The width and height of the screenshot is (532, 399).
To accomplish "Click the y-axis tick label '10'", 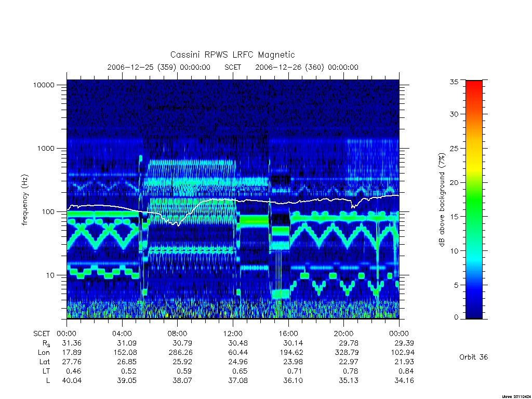I will 50,275.
